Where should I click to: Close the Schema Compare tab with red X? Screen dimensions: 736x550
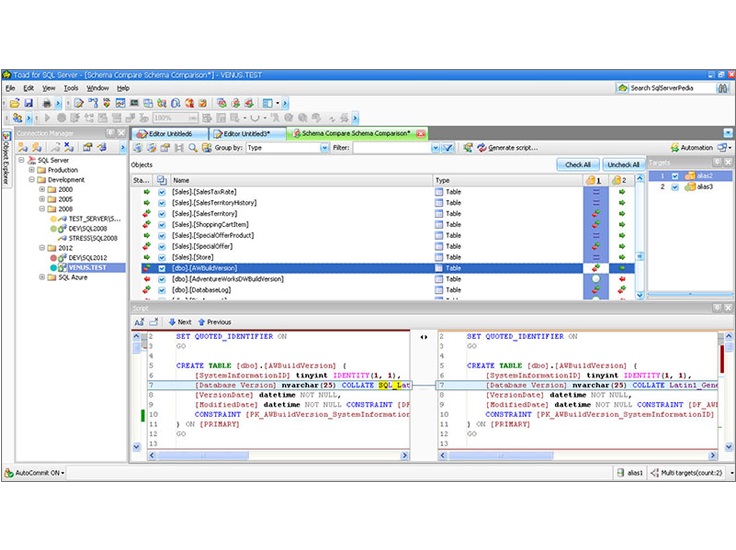click(421, 134)
